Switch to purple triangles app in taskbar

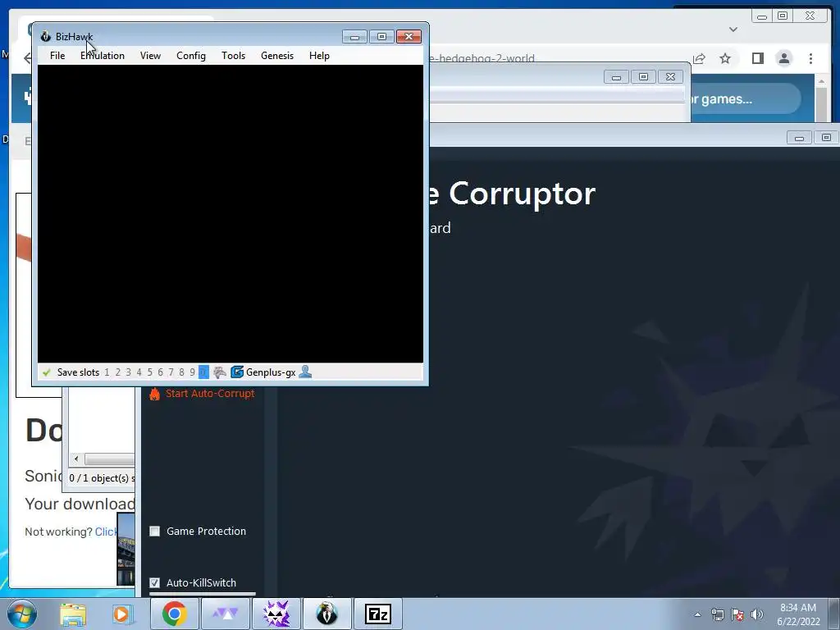point(225,614)
